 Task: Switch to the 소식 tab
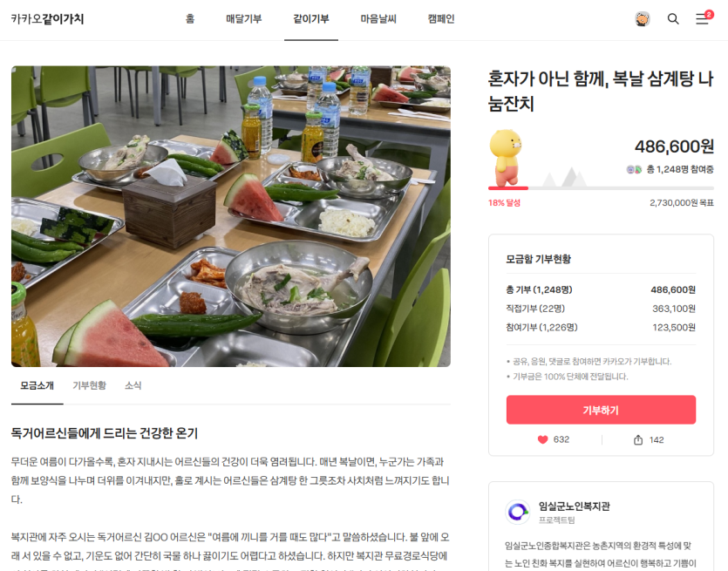click(133, 385)
